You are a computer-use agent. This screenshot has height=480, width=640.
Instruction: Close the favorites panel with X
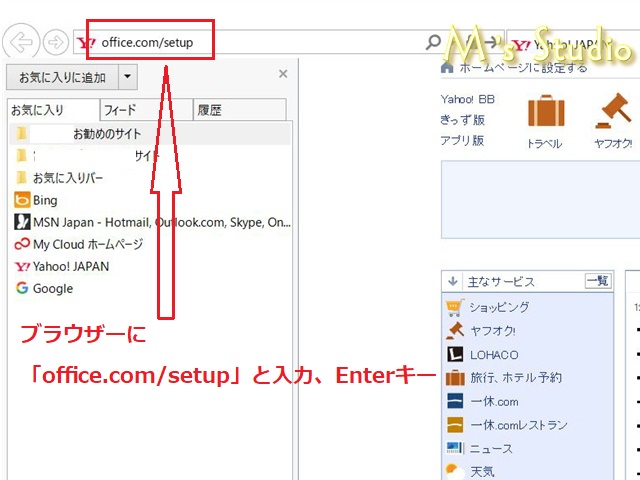click(283, 74)
